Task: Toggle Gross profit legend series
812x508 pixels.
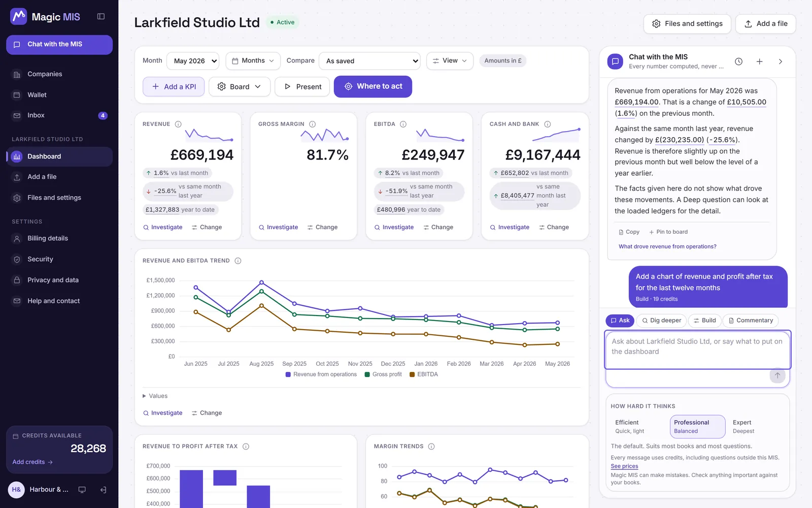Action: 383,374
